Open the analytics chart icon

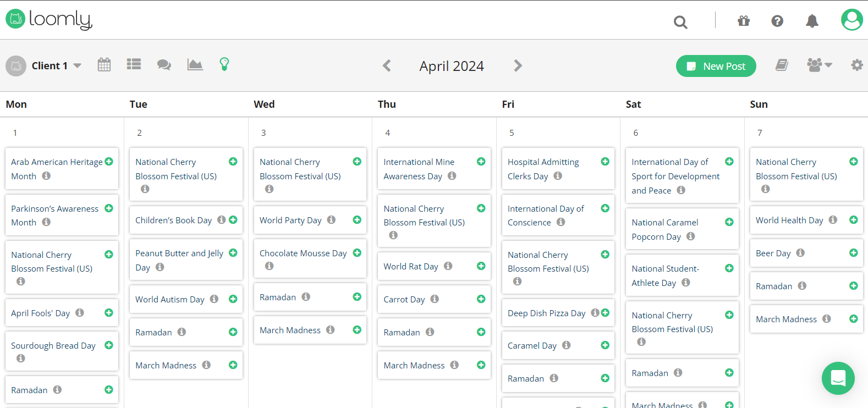(x=195, y=64)
